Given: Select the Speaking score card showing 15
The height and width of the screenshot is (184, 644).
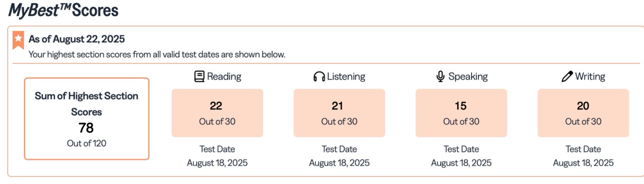Looking at the screenshot, I should [x=461, y=113].
